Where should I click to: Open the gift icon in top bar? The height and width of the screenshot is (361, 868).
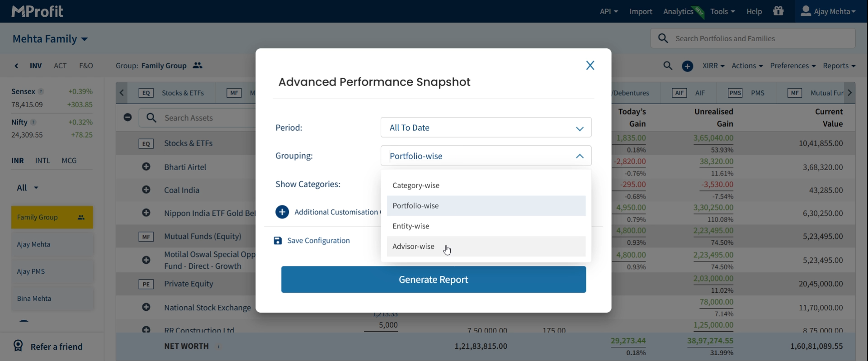(x=778, y=11)
